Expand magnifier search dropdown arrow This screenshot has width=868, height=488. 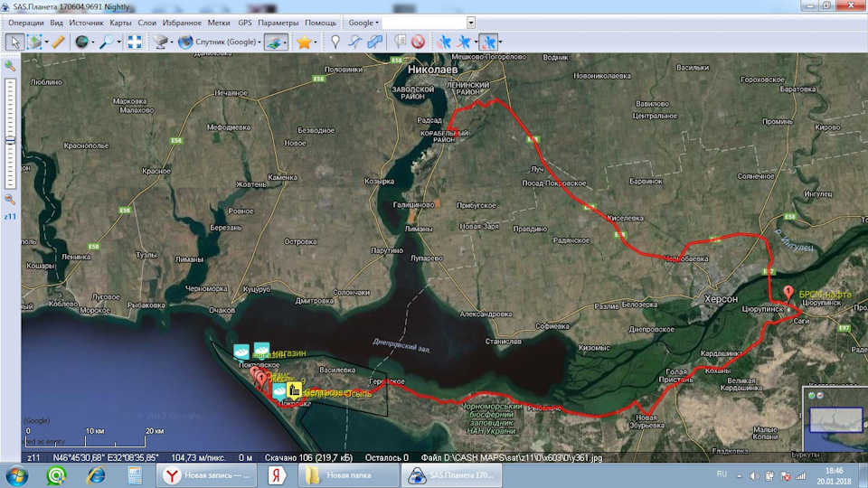[118, 42]
